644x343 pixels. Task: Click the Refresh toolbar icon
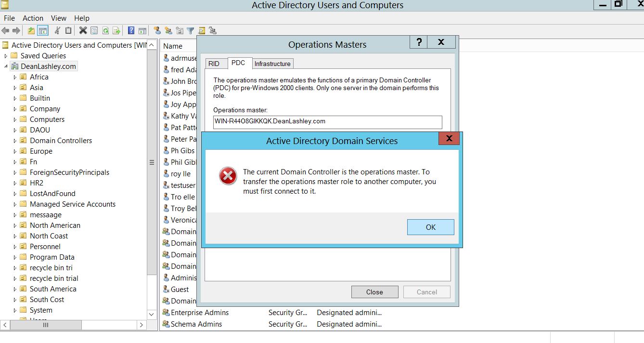(x=105, y=31)
